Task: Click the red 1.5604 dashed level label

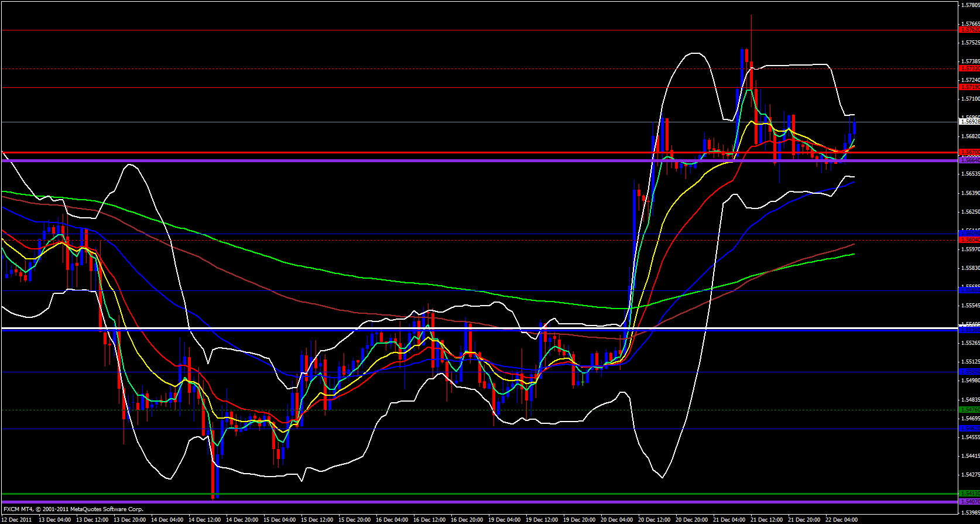Action: pos(969,240)
